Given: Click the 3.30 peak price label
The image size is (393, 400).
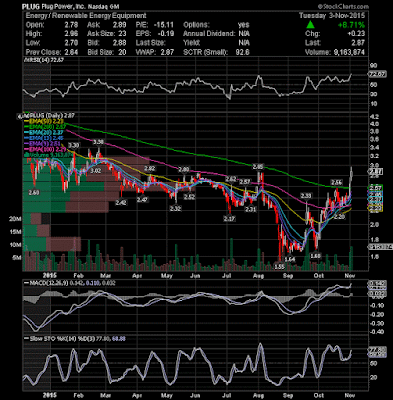Looking at the screenshot, I should click(x=74, y=145).
